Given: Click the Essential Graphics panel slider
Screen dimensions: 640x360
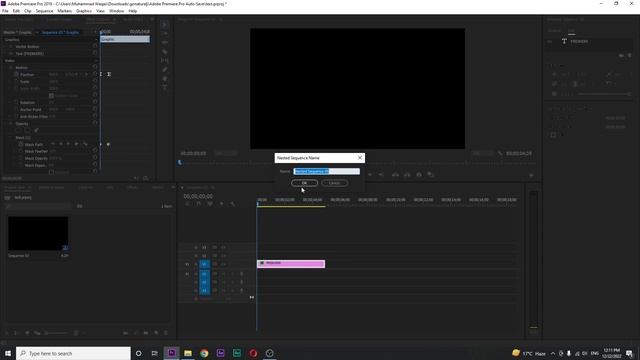Looking at the screenshot, I should click(x=603, y=94).
